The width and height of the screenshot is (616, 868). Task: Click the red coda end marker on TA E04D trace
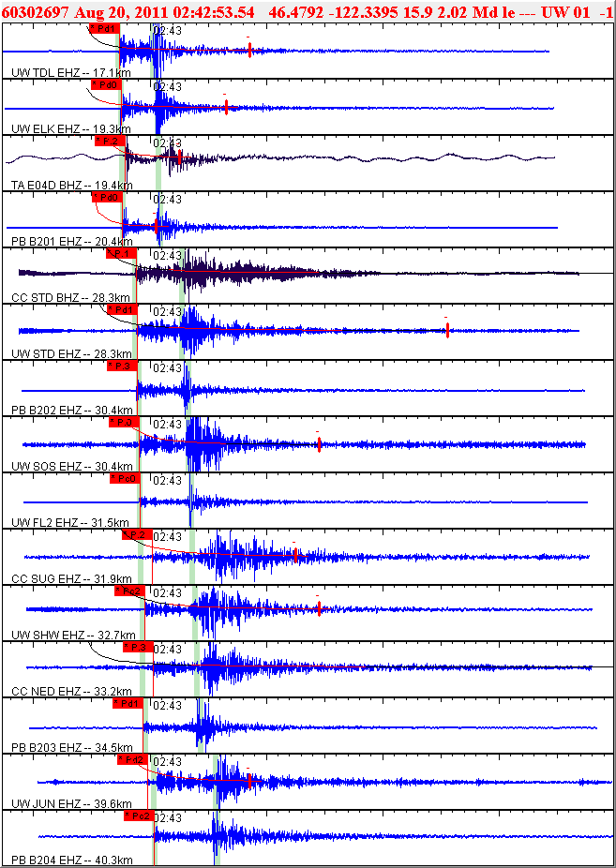[x=180, y=157]
